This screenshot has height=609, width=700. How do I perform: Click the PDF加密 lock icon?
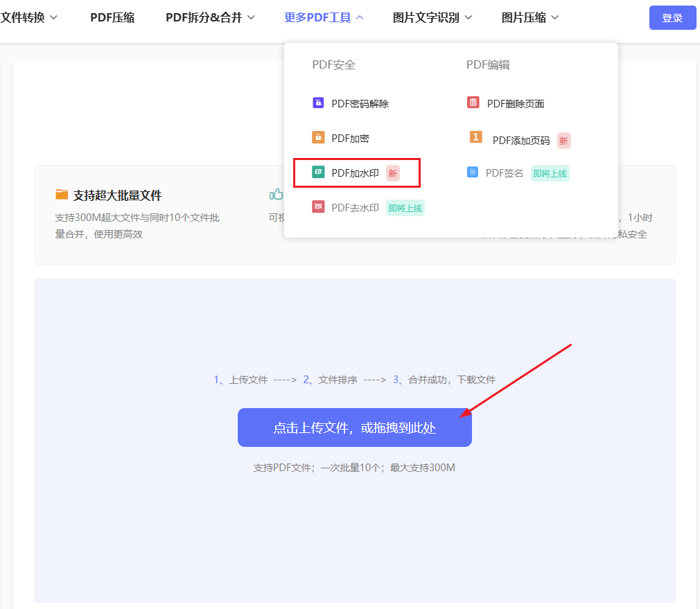318,137
